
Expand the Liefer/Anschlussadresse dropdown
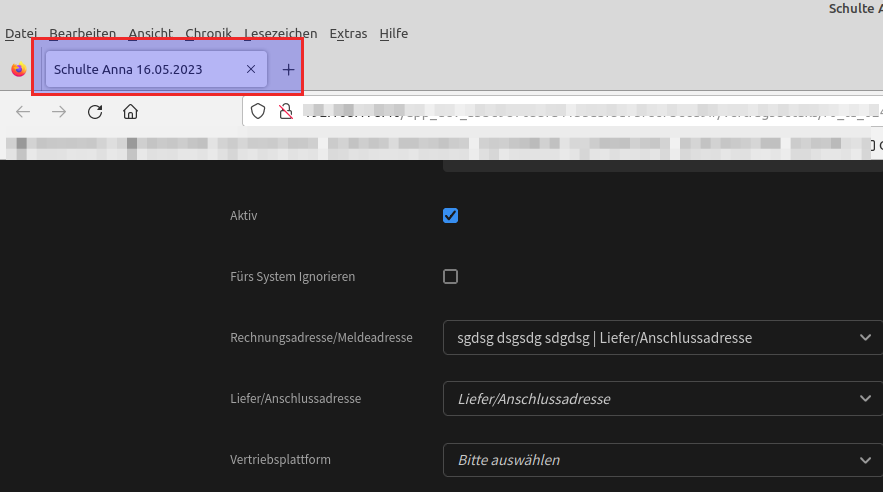[x=662, y=399]
